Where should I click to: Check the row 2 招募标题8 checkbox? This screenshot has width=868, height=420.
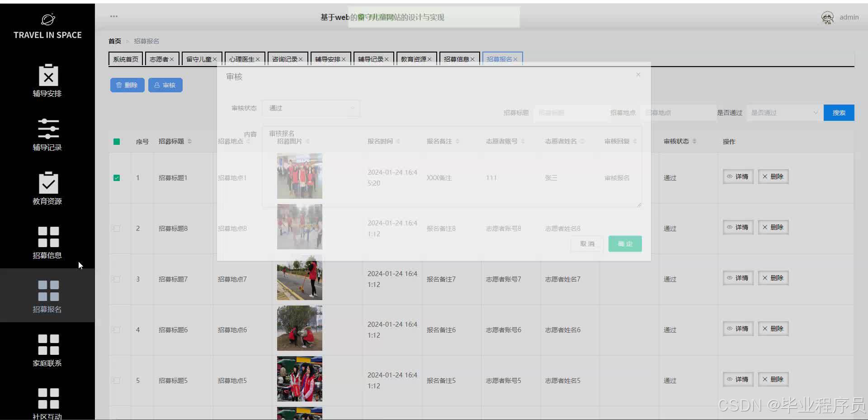(x=117, y=229)
